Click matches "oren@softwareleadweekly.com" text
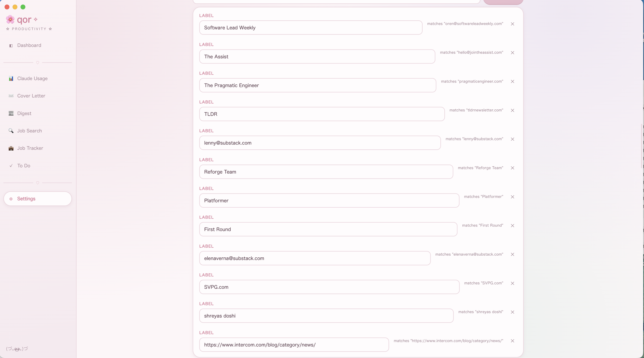The image size is (644, 358). [465, 24]
